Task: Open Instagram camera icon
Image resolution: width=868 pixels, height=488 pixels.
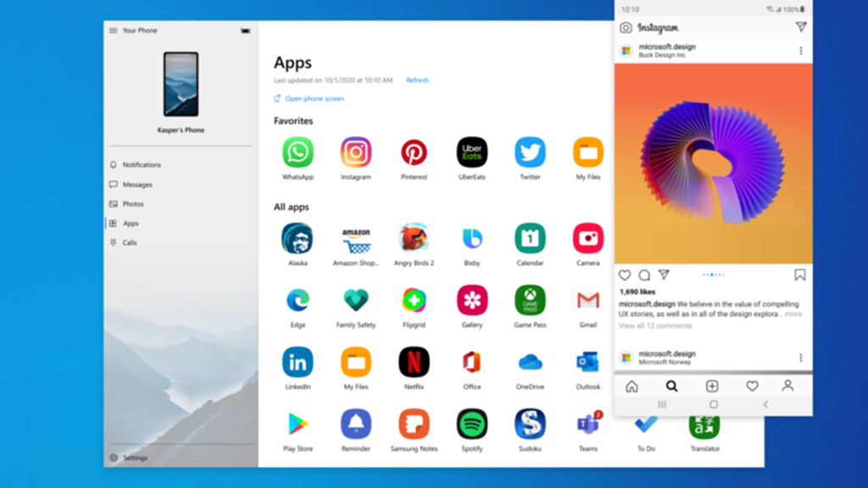Action: point(626,28)
